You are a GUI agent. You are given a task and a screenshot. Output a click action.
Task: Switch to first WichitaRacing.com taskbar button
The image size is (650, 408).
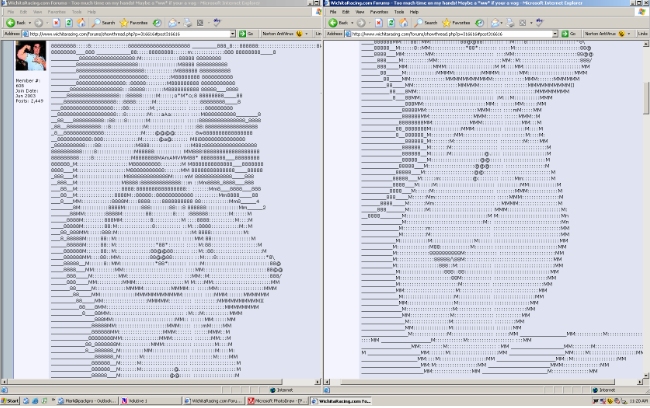point(214,401)
